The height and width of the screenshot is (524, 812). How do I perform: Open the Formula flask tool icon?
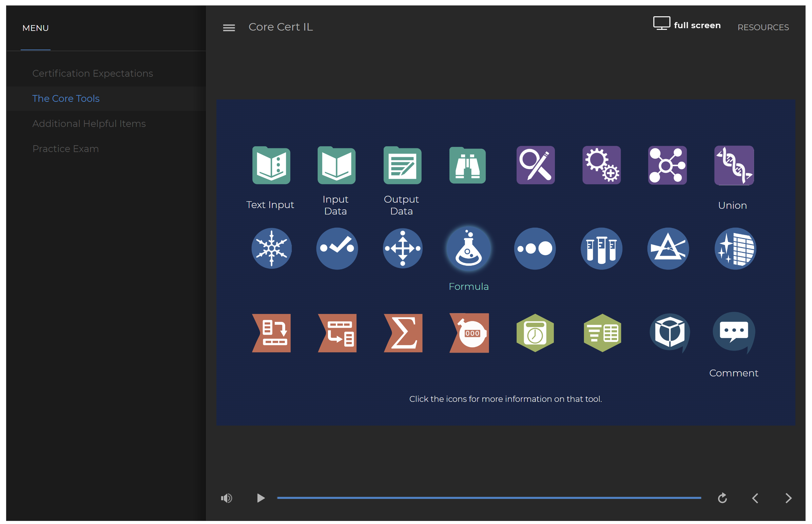tap(468, 249)
